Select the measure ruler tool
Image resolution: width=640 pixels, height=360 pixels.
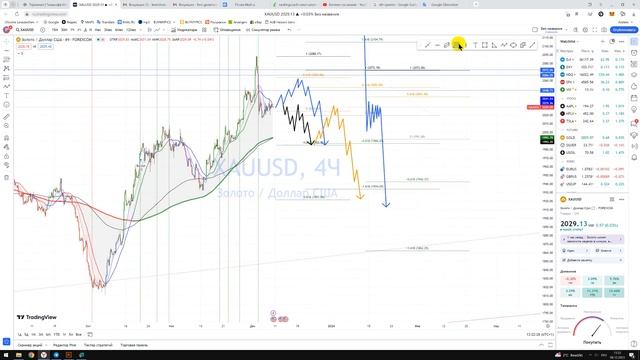point(6,117)
